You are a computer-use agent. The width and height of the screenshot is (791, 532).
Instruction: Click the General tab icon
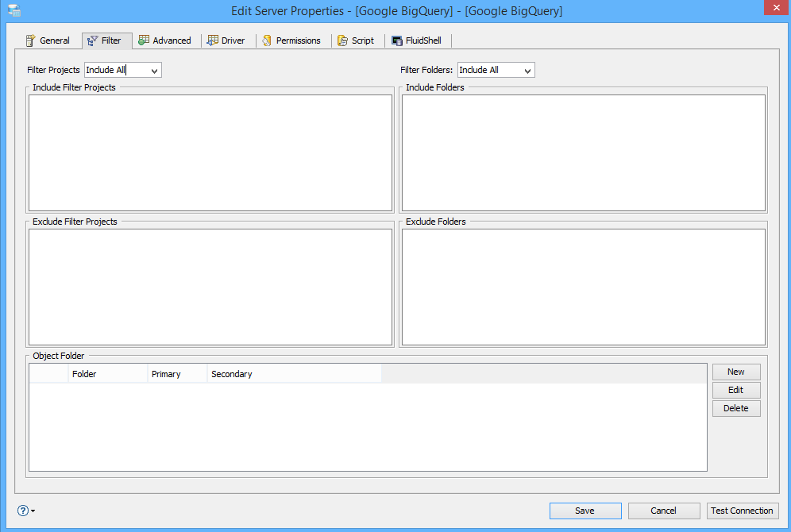(x=30, y=40)
